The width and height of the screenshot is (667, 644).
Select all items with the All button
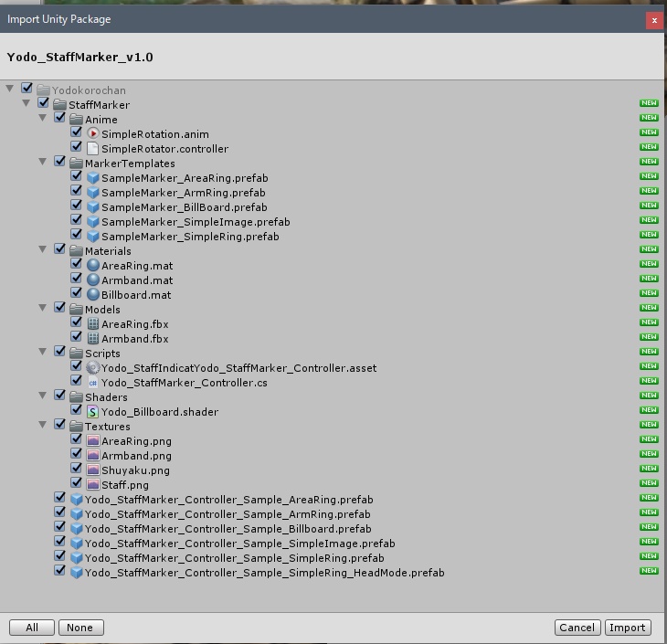tap(32, 628)
